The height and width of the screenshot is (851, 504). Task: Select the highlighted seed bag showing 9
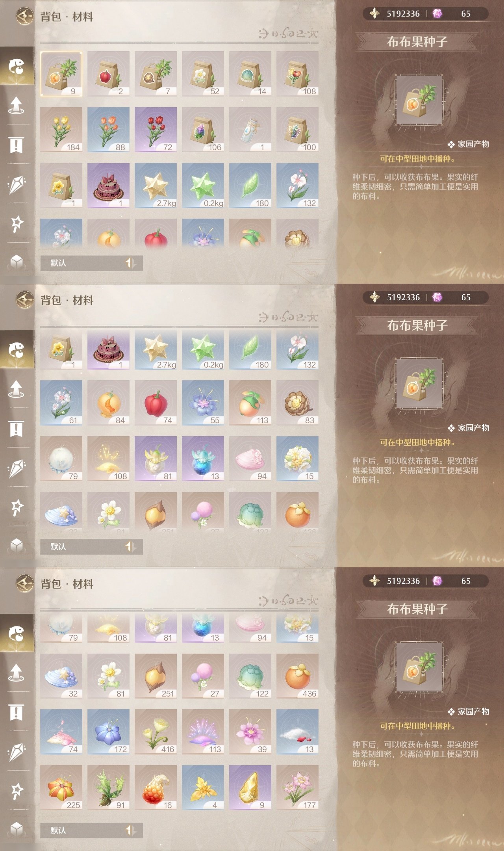pyautogui.click(x=61, y=74)
